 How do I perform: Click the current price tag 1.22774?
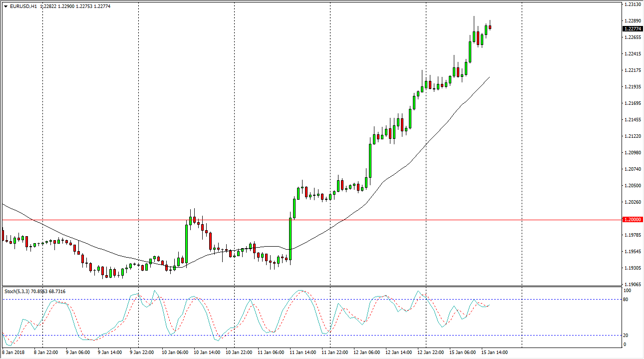click(633, 29)
